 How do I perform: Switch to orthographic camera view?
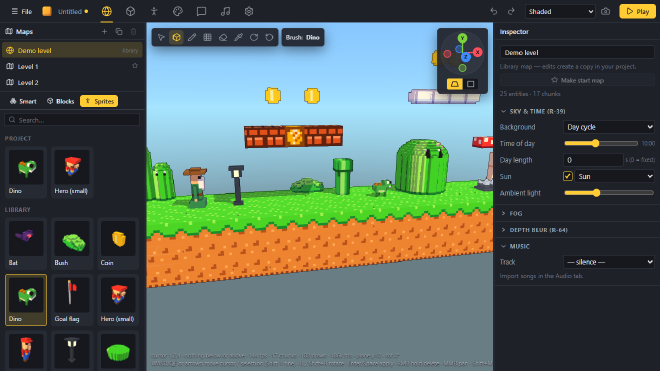471,84
